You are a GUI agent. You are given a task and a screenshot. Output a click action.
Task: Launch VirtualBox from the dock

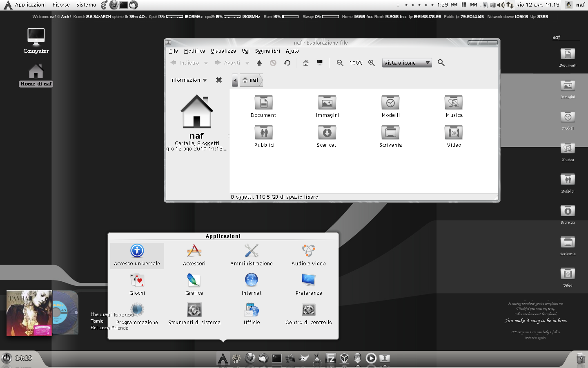pyautogui.click(x=344, y=358)
